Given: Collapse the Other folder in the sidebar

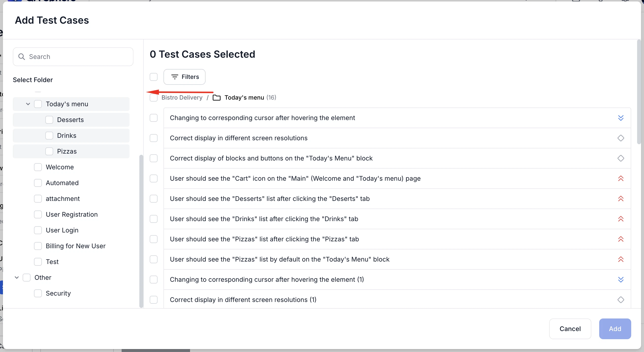Looking at the screenshot, I should [x=16, y=277].
